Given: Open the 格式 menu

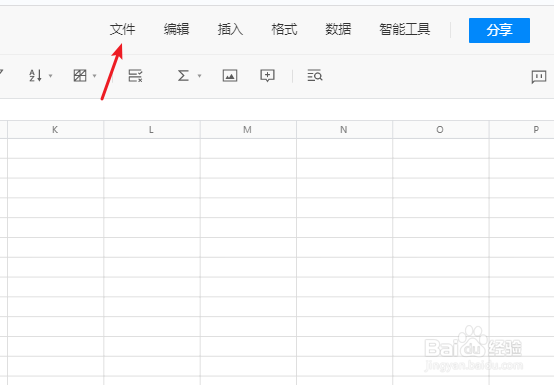Looking at the screenshot, I should click(284, 29).
